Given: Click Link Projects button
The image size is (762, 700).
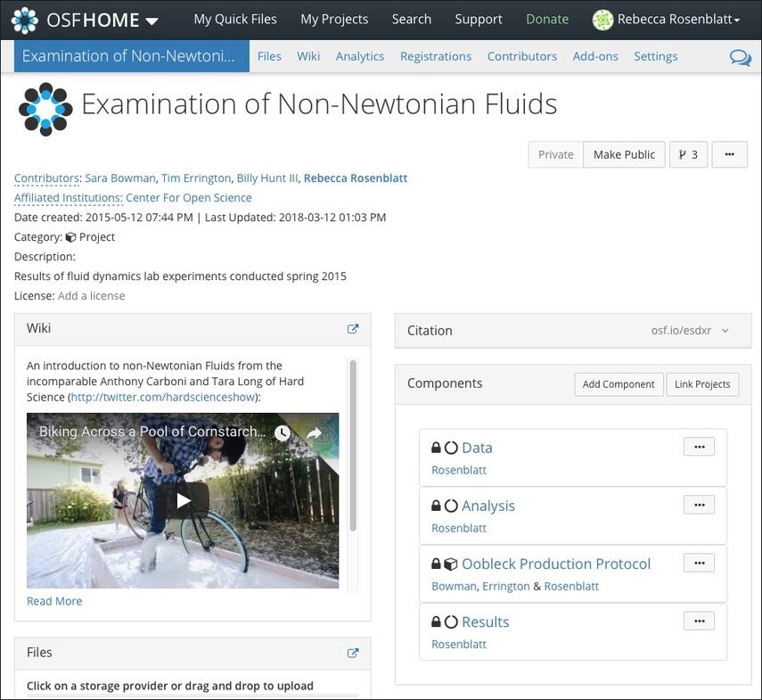Looking at the screenshot, I should pos(702,384).
